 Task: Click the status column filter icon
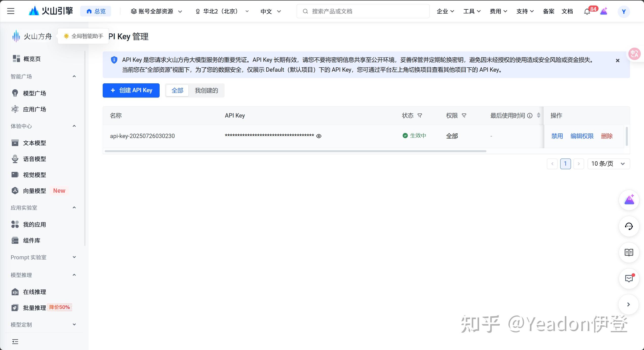(420, 116)
